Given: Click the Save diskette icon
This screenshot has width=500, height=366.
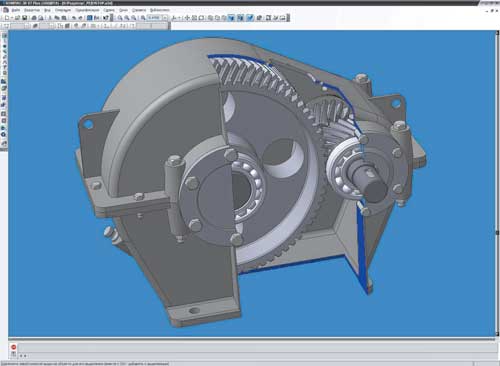Looking at the screenshot, I should click(x=24, y=18).
